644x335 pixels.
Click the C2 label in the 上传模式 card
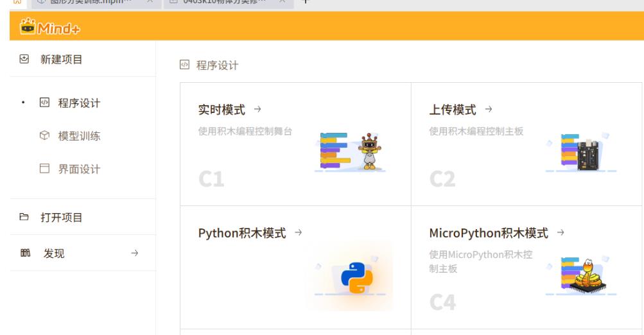442,179
